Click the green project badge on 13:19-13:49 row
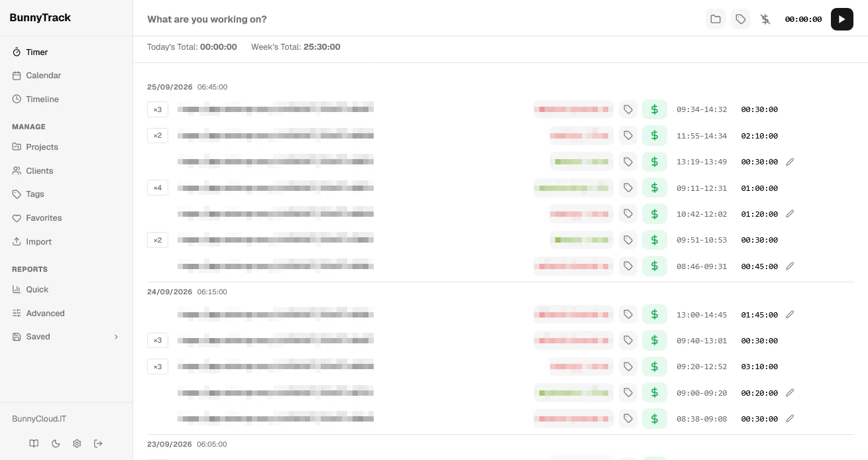 [582, 162]
